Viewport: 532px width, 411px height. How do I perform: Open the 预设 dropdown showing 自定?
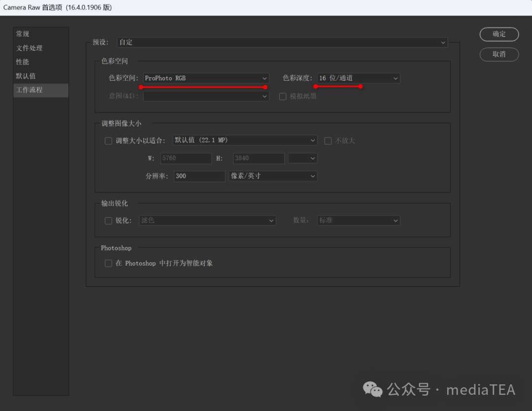click(x=282, y=42)
